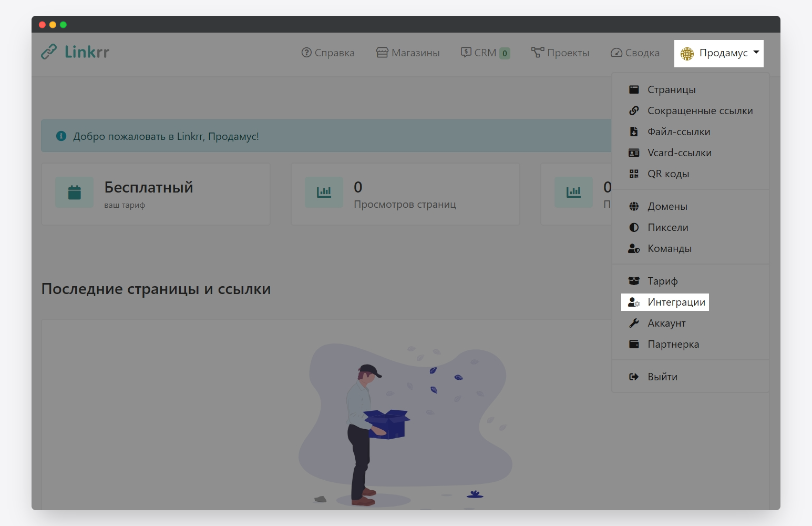Click the Продамус avatar icon
The image size is (812, 526).
pyautogui.click(x=687, y=54)
